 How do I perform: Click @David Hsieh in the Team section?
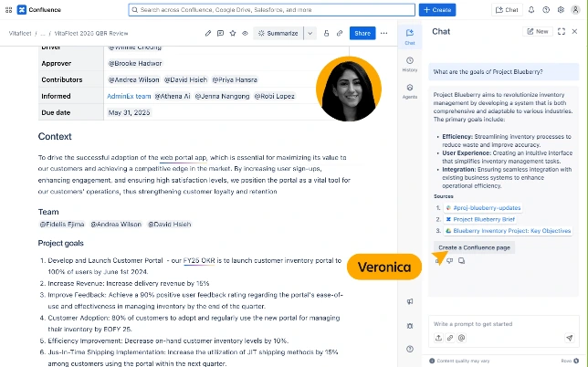click(x=170, y=225)
